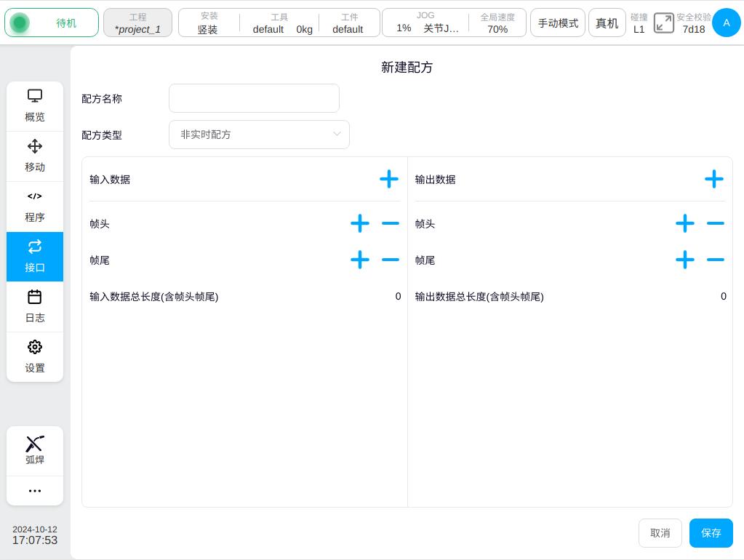This screenshot has width=744, height=560.
Task: Remove output frame tail (帧尾) with minus
Action: (x=716, y=260)
